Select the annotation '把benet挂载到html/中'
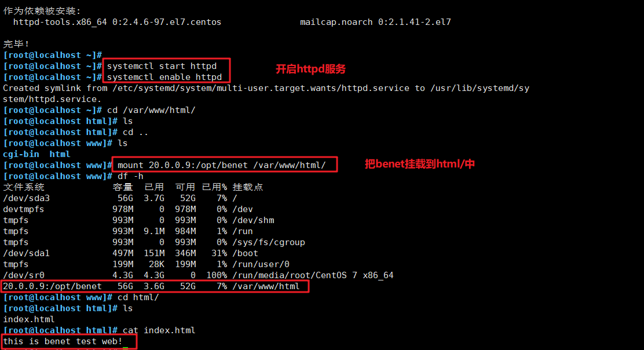 [x=420, y=164]
